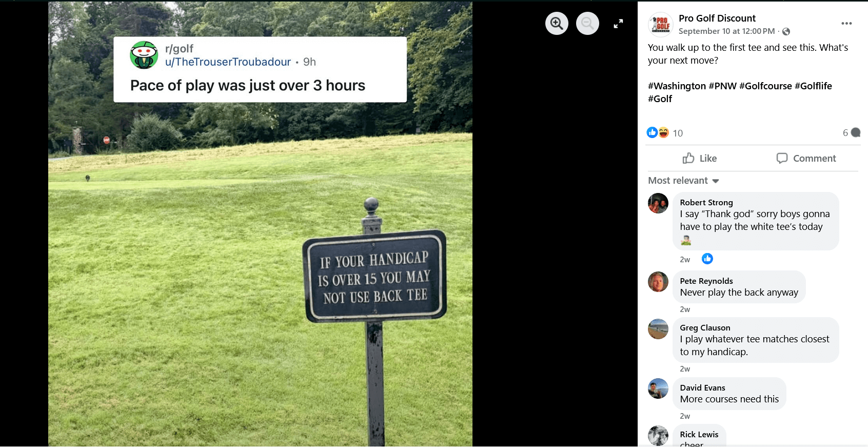Open the post options menu
868x447 pixels.
(846, 23)
